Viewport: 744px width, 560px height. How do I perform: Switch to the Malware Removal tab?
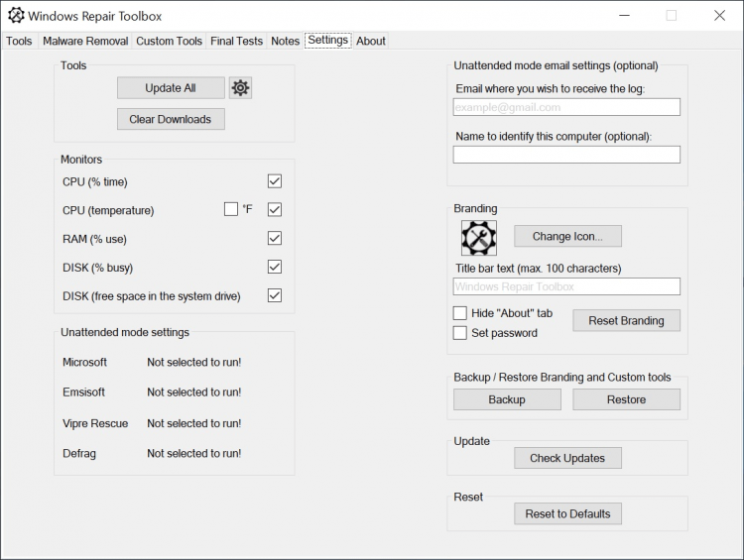(x=85, y=41)
